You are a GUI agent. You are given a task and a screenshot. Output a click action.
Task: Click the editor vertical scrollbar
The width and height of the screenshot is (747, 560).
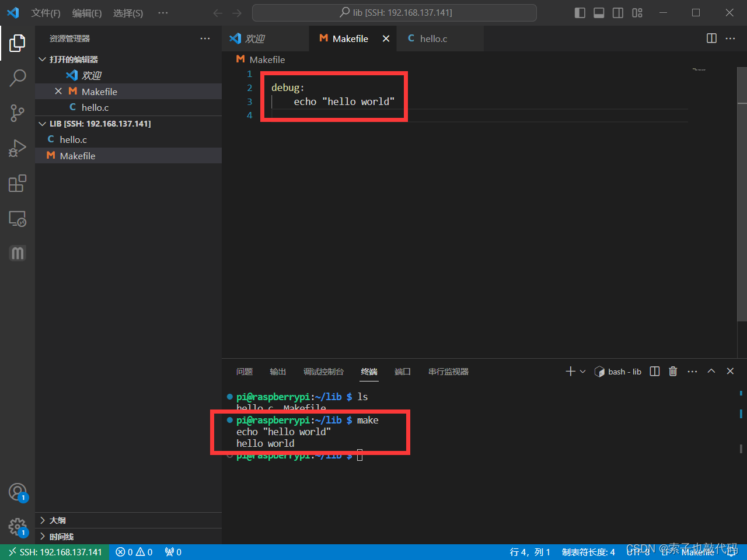click(742, 194)
